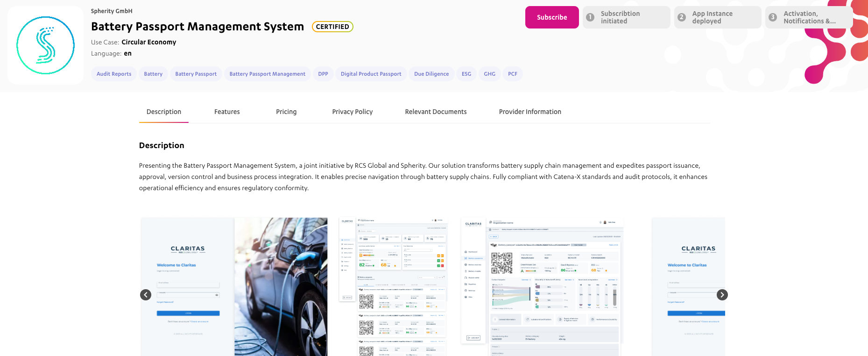The image size is (868, 356).
Task: Click the Spherity app logo
Action: pyautogui.click(x=45, y=45)
